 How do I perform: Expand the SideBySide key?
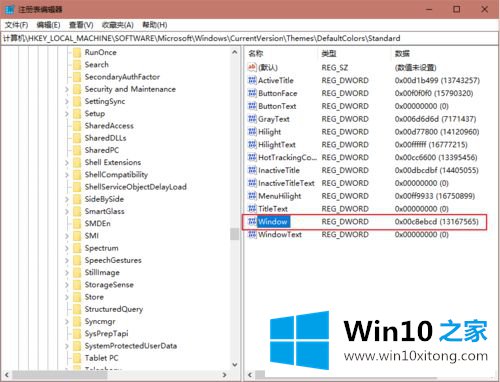click(x=67, y=199)
